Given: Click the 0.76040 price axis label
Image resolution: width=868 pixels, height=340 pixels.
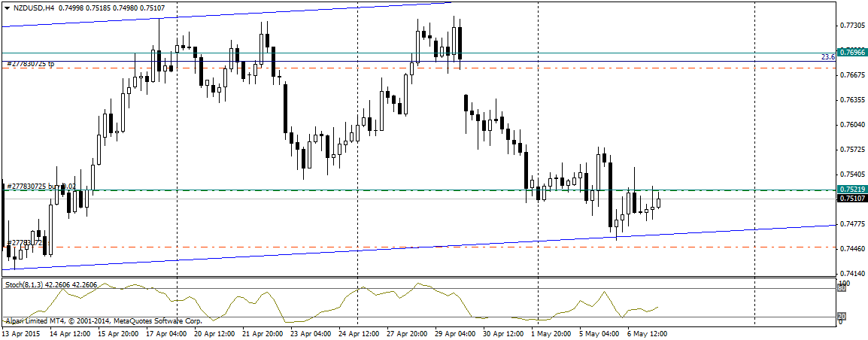Looking at the screenshot, I should click(x=851, y=125).
